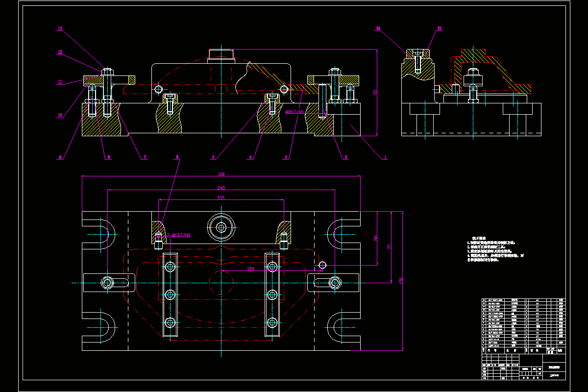Screen dimensions: 588x392
Task: Select the 2-ø6h7/H8 fit annotation
Action: tap(178, 236)
